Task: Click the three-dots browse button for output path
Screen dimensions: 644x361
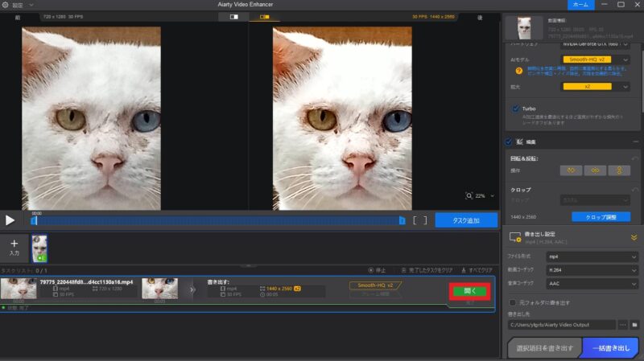Action: (622, 325)
